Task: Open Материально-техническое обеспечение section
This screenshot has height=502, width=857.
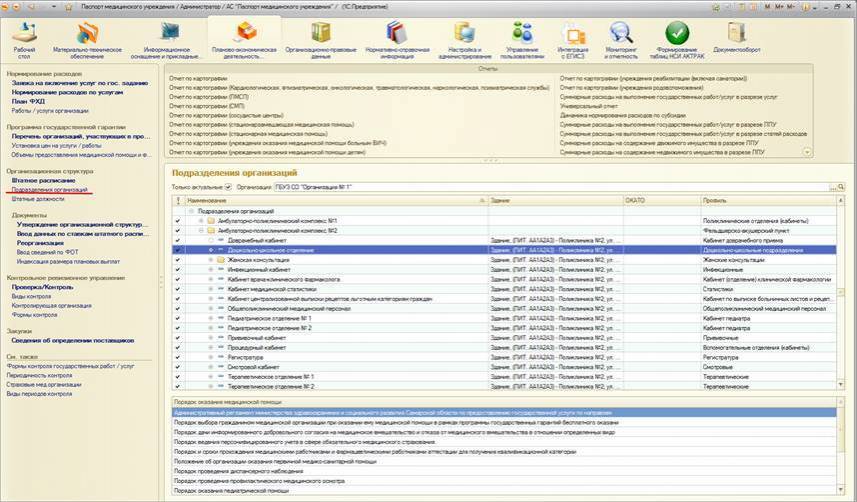Action: (87, 35)
